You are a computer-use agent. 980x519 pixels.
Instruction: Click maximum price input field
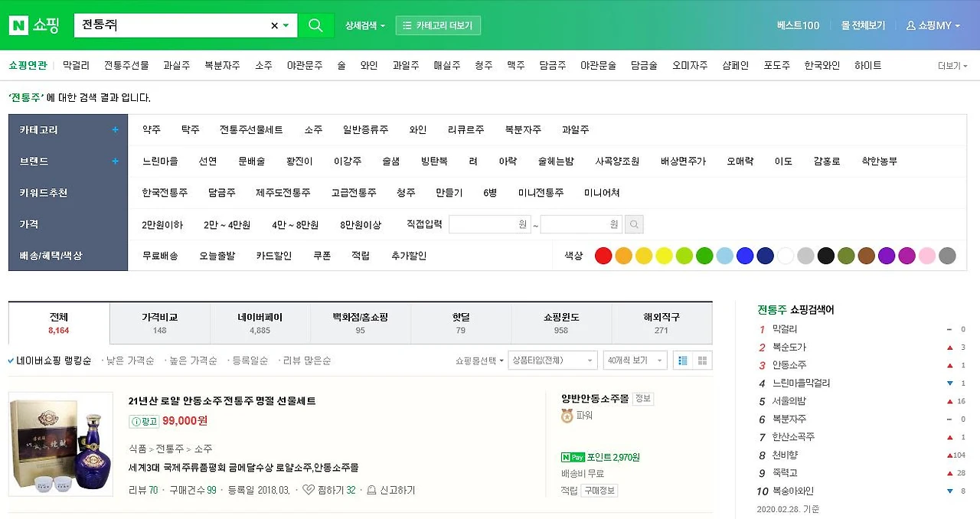581,224
